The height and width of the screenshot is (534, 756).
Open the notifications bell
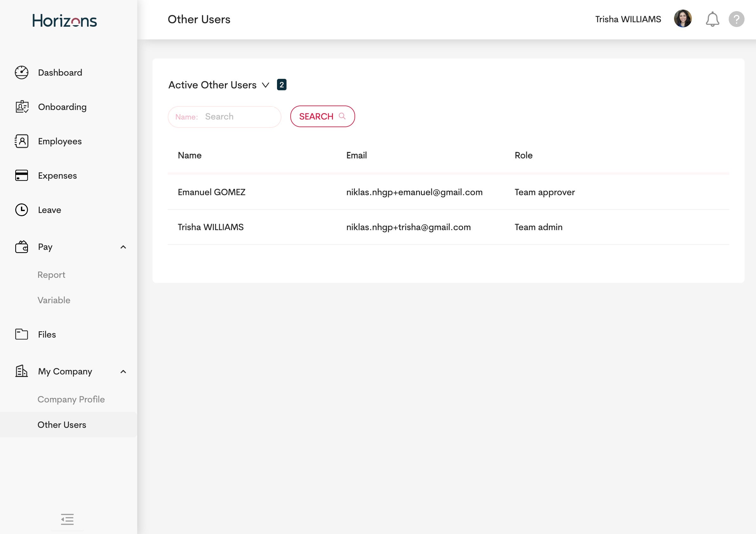tap(712, 19)
